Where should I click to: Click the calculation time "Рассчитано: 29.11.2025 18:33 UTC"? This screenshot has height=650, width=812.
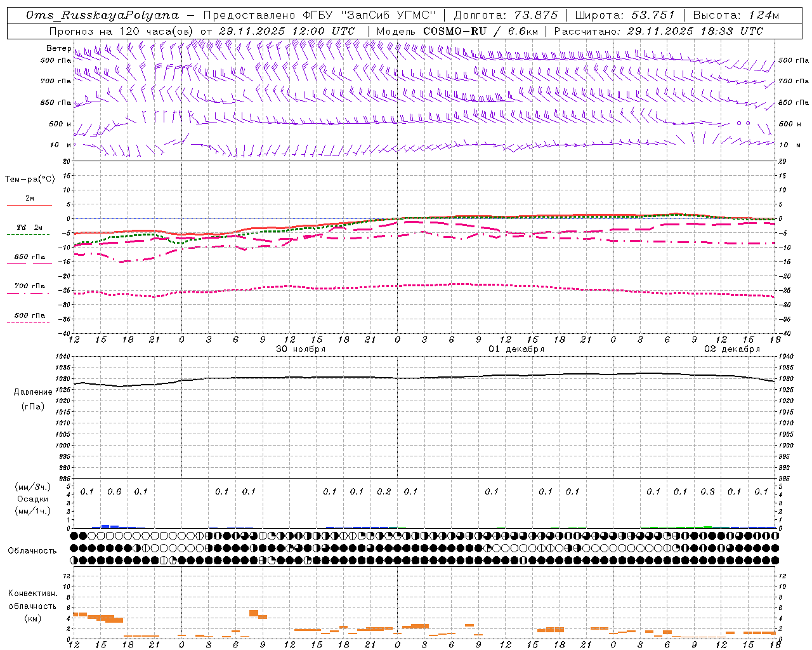(658, 31)
